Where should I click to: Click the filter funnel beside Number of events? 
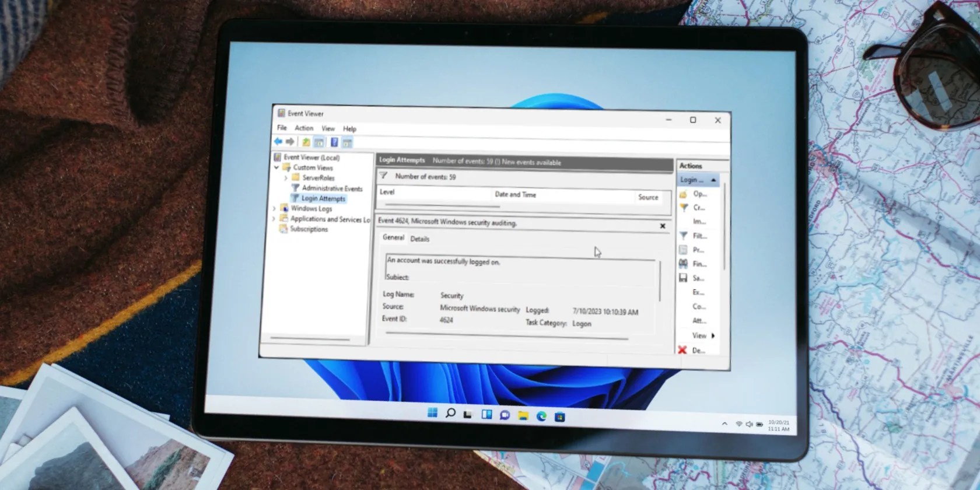pyautogui.click(x=383, y=175)
